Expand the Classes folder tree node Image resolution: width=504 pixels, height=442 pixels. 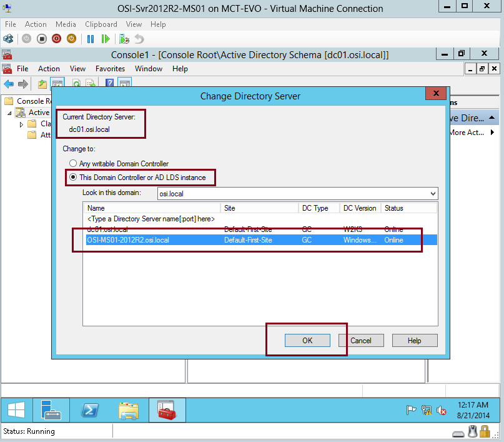[x=21, y=124]
